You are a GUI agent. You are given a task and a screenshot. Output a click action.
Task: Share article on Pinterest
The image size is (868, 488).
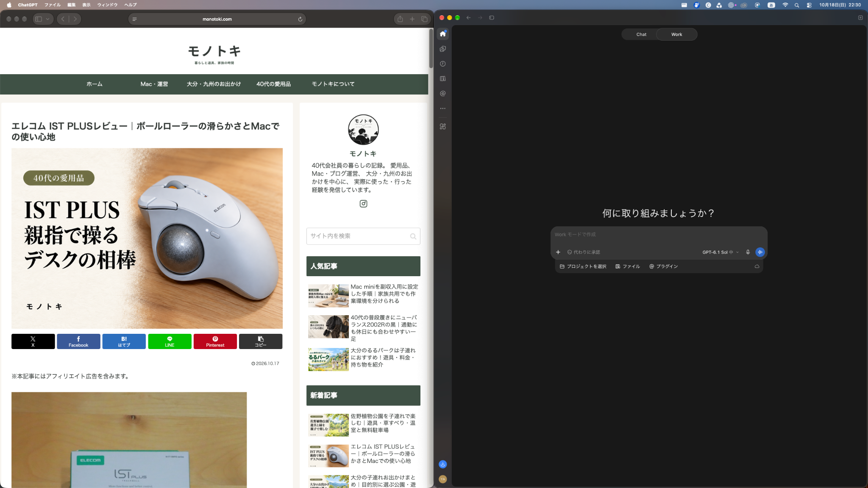coord(215,341)
